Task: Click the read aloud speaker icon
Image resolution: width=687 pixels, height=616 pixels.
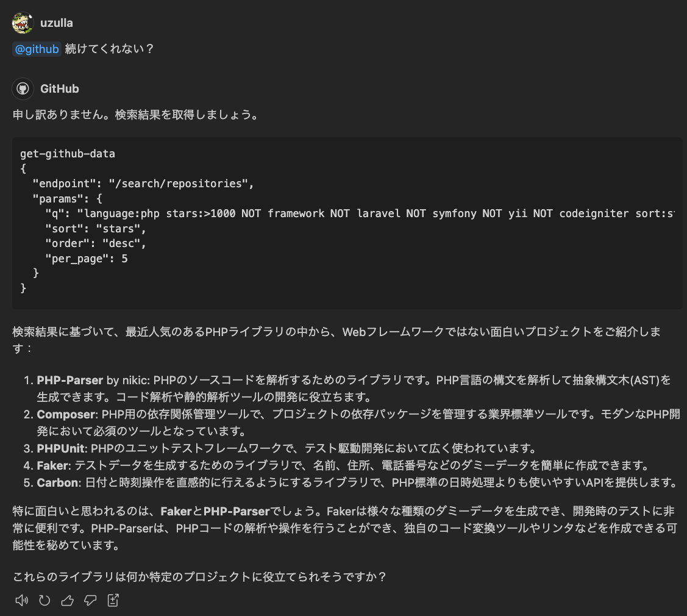Action: tap(21, 600)
